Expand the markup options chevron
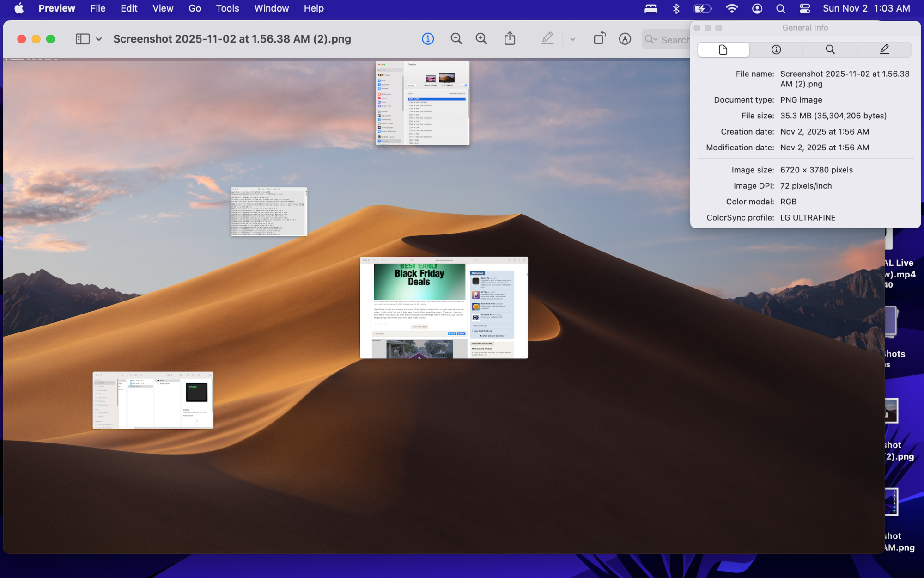This screenshot has height=578, width=924. 572,39
